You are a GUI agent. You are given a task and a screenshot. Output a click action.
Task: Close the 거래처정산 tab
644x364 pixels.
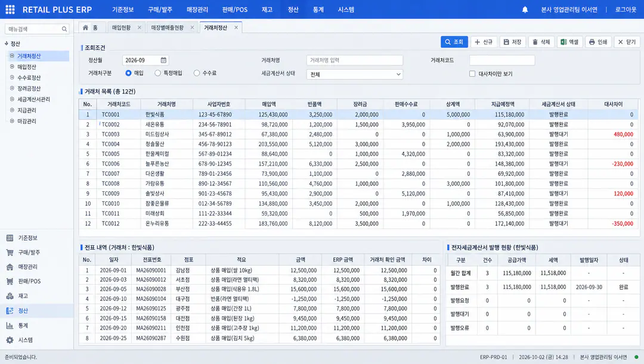click(x=236, y=27)
